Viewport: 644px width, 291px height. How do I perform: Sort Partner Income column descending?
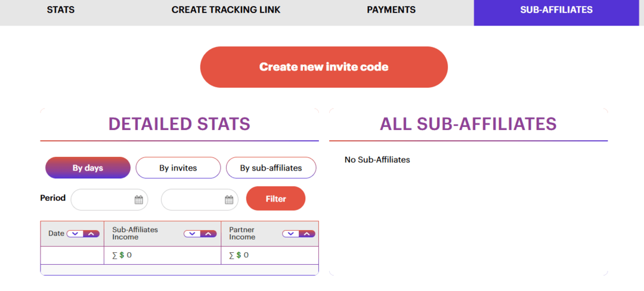click(x=290, y=234)
